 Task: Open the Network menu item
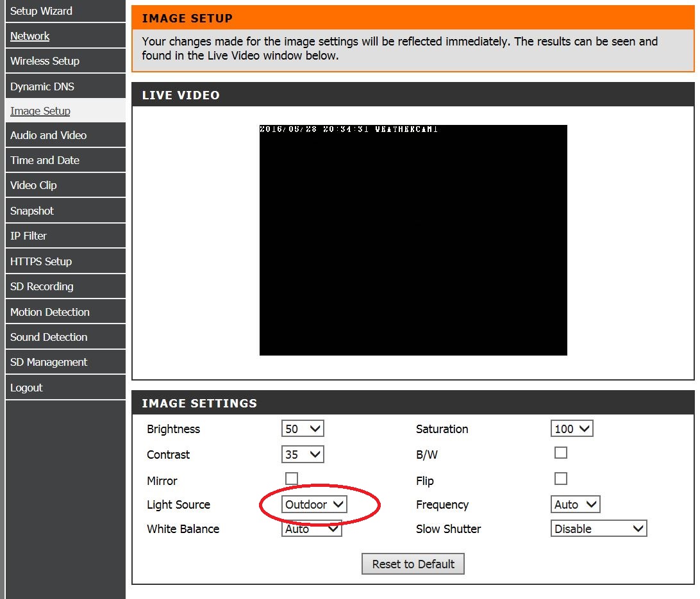coord(30,37)
